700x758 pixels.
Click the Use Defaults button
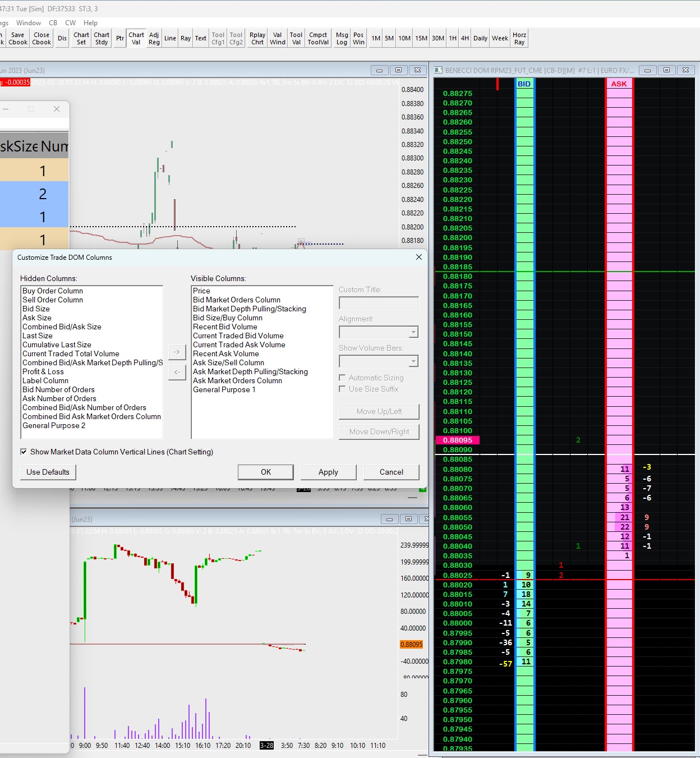tap(48, 472)
